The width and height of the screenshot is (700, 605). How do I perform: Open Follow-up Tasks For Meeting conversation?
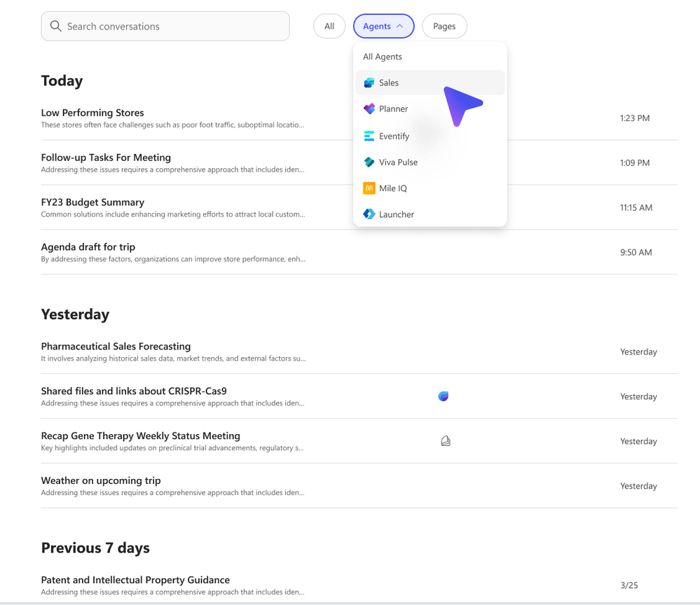106,158
